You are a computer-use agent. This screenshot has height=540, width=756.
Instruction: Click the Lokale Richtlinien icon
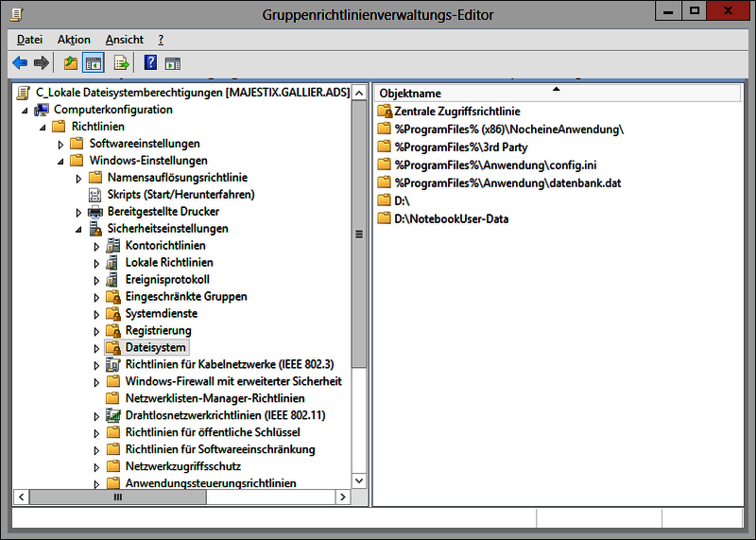112,263
